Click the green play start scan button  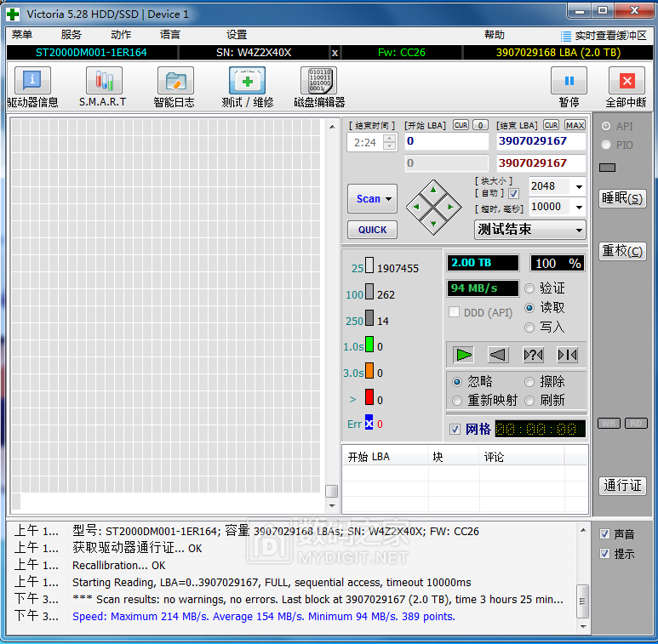(463, 355)
